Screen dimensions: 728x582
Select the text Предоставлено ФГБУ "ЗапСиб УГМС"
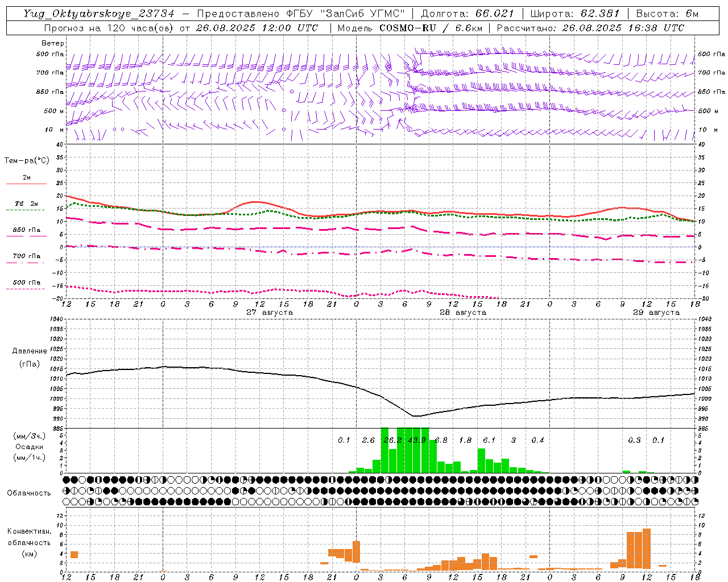pyautogui.click(x=300, y=14)
